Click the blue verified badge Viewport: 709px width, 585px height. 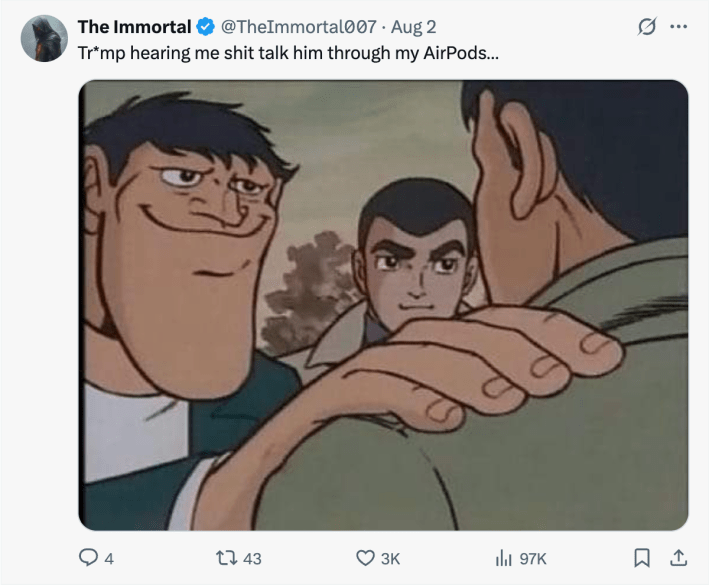(205, 27)
